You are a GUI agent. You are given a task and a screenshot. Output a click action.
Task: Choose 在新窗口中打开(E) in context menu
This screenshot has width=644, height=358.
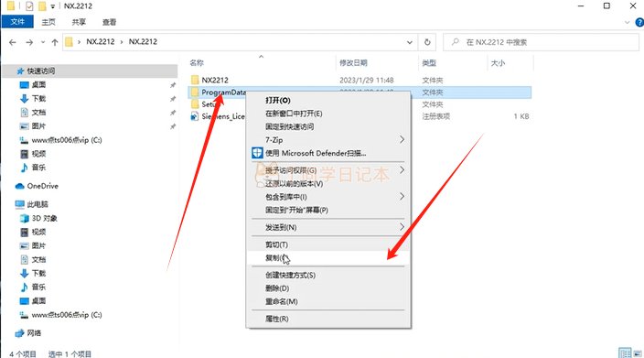(x=328, y=114)
